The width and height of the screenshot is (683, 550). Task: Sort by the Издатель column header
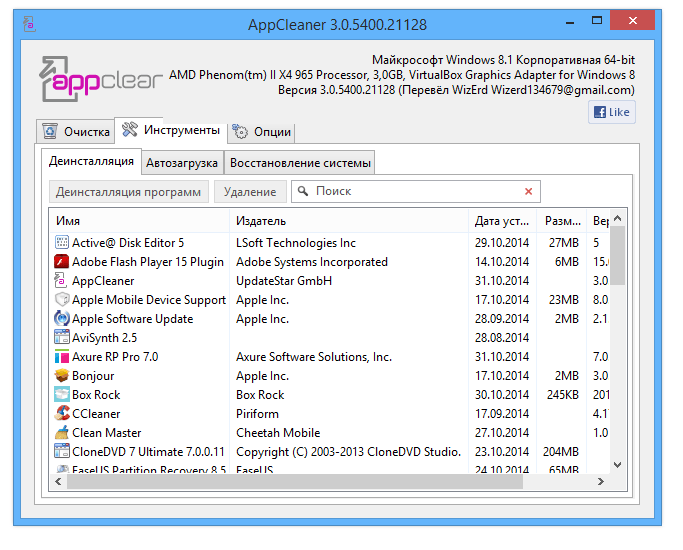click(349, 221)
